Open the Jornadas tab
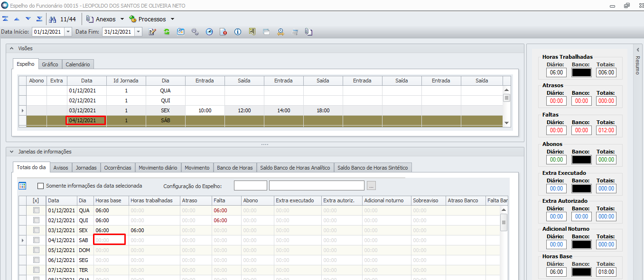Viewport: 644px width, 280px height. [86, 168]
